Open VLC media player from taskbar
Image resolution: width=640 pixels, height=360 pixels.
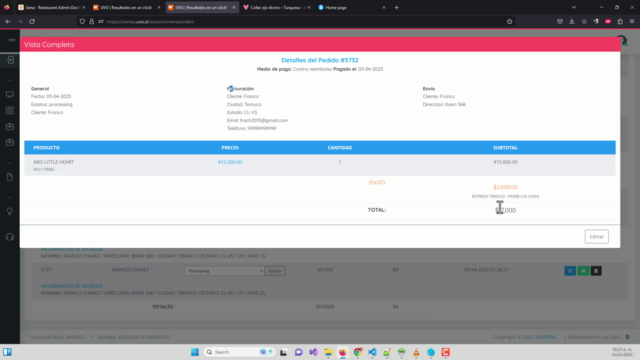pyautogui.click(x=416, y=352)
